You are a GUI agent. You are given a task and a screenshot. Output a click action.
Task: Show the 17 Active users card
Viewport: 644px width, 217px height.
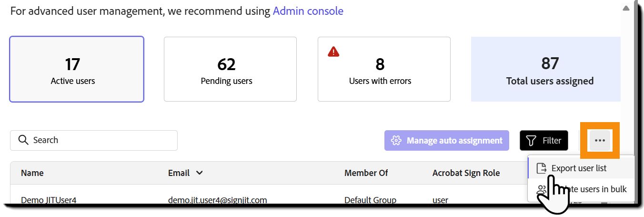click(77, 69)
